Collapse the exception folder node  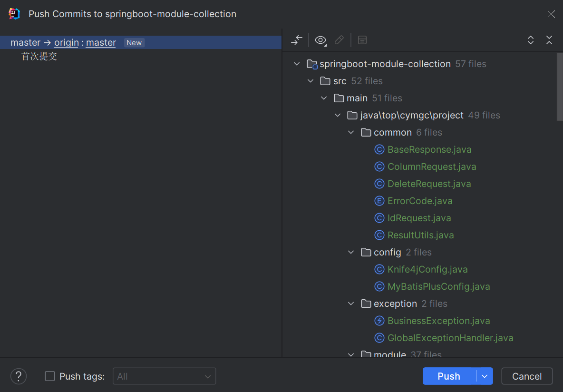(x=351, y=304)
